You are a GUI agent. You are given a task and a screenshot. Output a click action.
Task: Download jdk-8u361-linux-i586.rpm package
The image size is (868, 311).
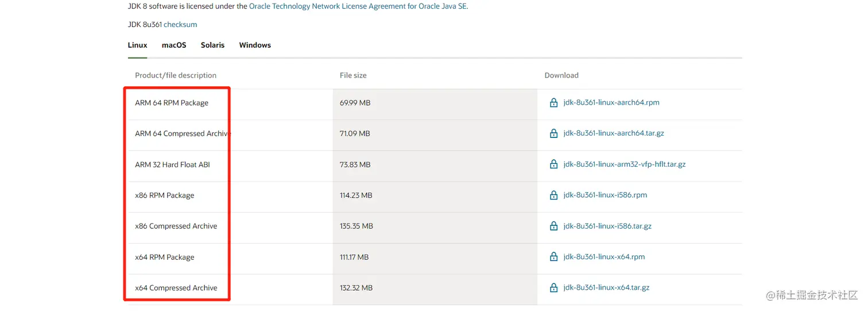[x=605, y=195]
